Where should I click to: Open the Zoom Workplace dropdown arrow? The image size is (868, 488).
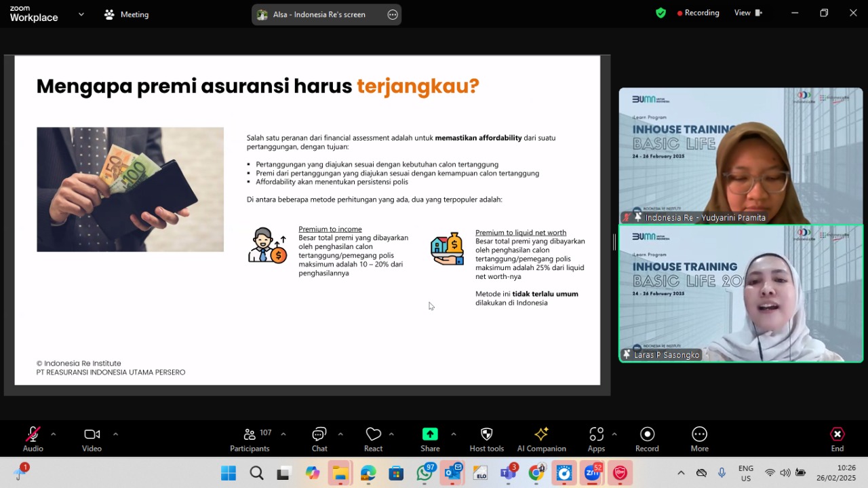81,14
